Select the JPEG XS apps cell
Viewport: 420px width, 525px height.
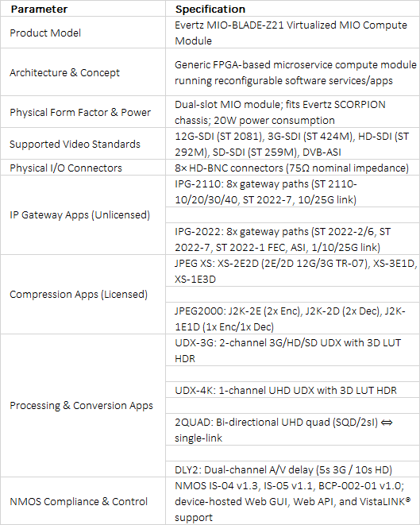[292, 271]
